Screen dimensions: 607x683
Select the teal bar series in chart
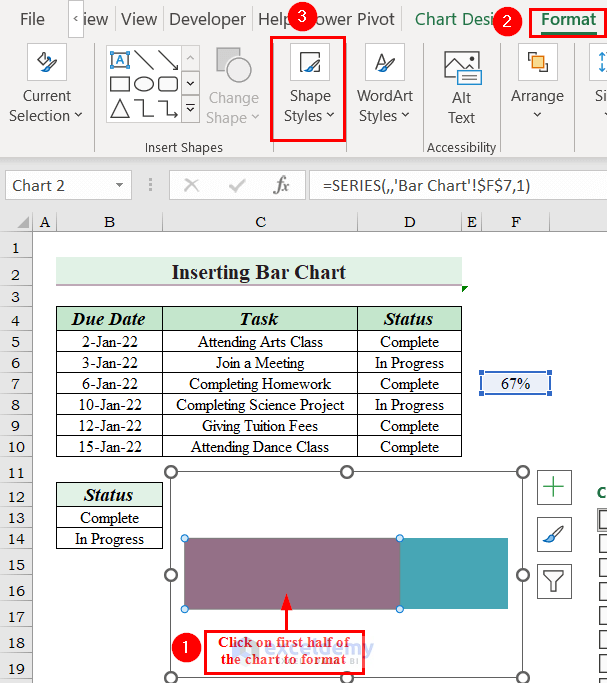tap(454, 573)
